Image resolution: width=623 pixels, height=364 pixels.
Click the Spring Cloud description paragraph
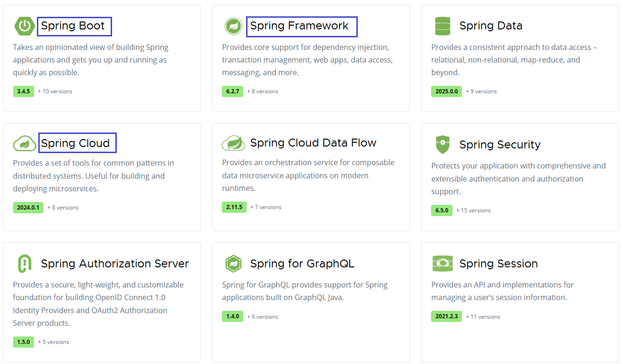pos(93,176)
